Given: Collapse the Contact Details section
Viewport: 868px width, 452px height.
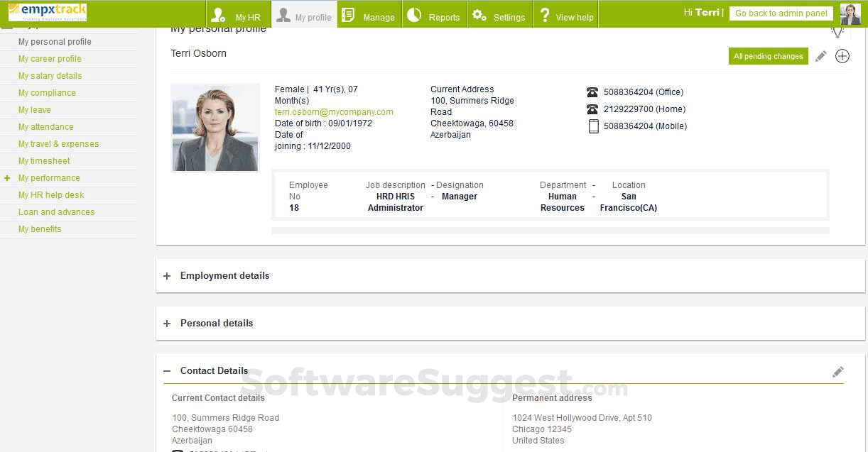Looking at the screenshot, I should [167, 371].
